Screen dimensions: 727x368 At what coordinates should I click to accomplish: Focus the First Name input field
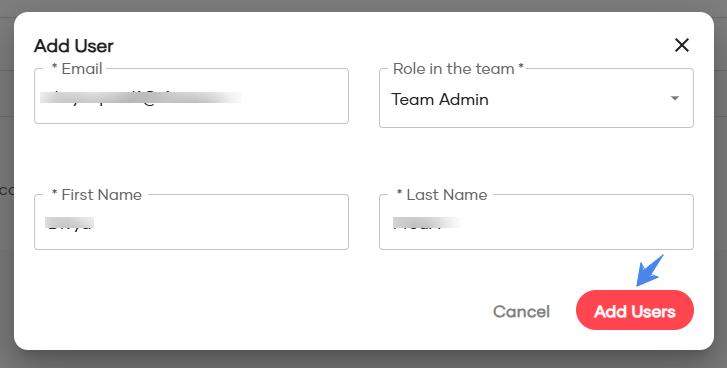(191, 222)
